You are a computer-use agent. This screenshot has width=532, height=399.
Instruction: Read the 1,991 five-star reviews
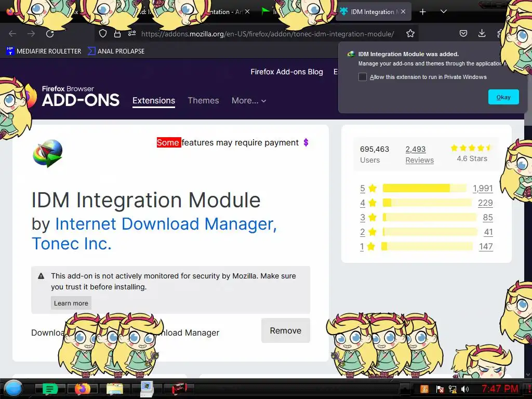pyautogui.click(x=483, y=188)
